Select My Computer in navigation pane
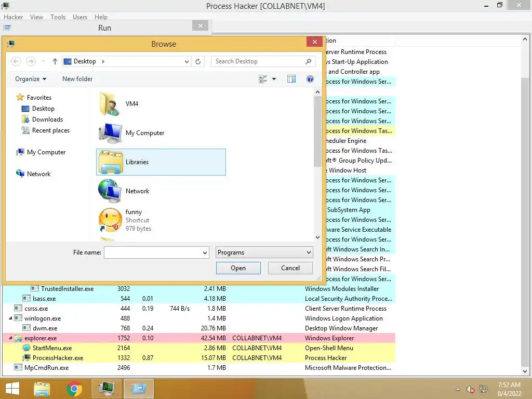 pyautogui.click(x=41, y=152)
